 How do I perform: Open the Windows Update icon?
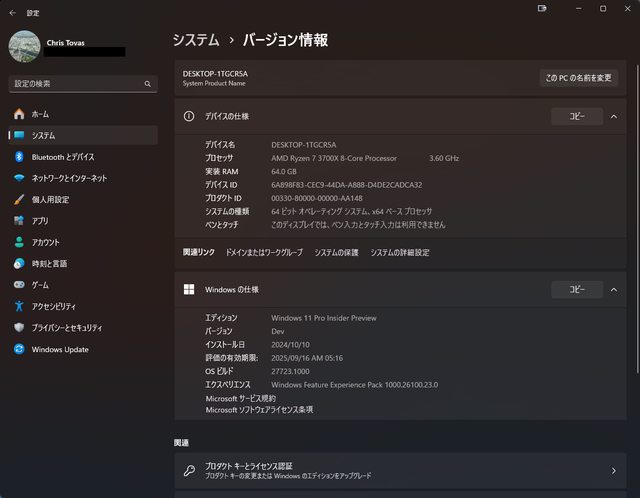tap(19, 349)
